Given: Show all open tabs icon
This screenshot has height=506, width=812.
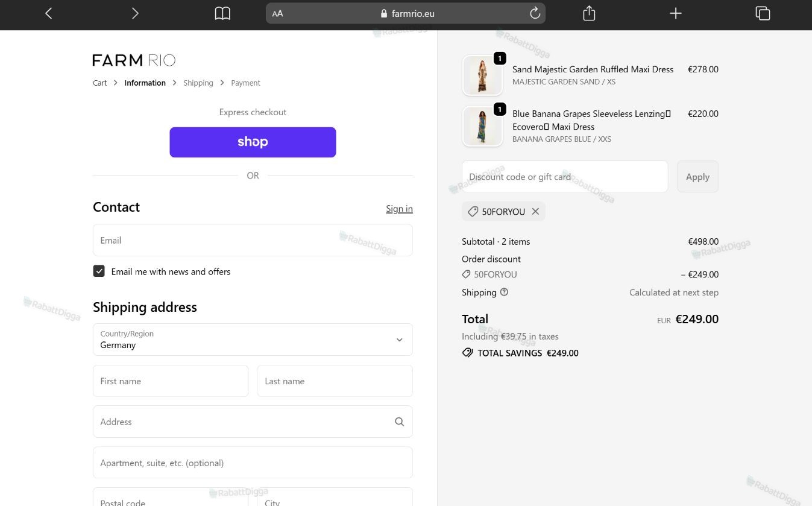Looking at the screenshot, I should coord(763,13).
